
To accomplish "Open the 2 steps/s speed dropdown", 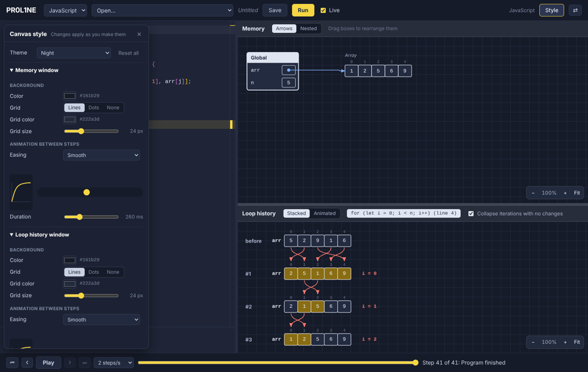I will 114,362.
